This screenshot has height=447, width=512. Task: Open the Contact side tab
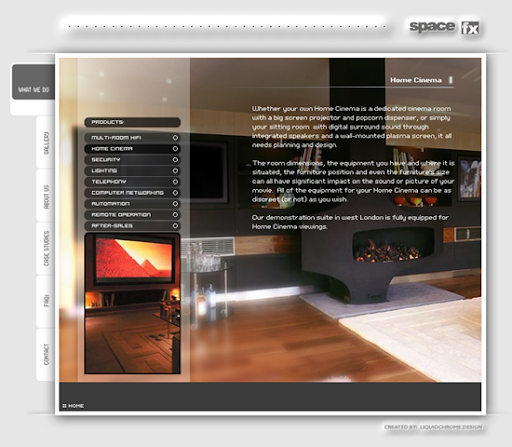pos(46,354)
